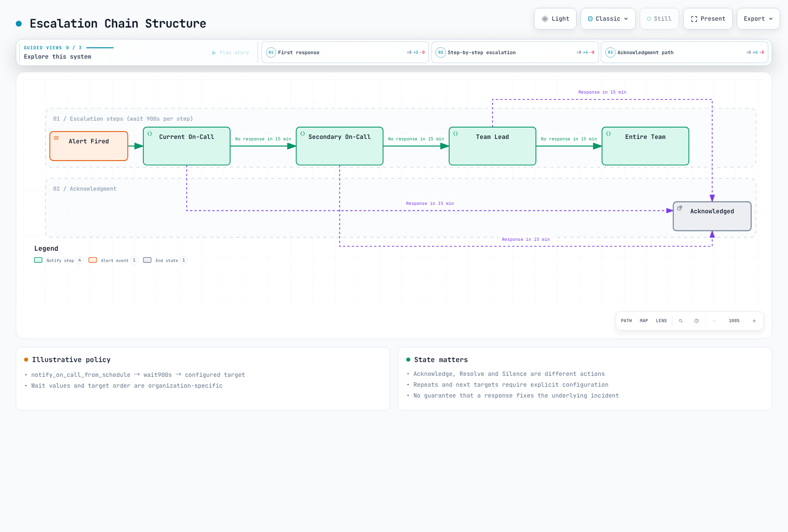This screenshot has height=532, width=788.
Task: Click the sun icon in the Light button
Action: click(545, 19)
